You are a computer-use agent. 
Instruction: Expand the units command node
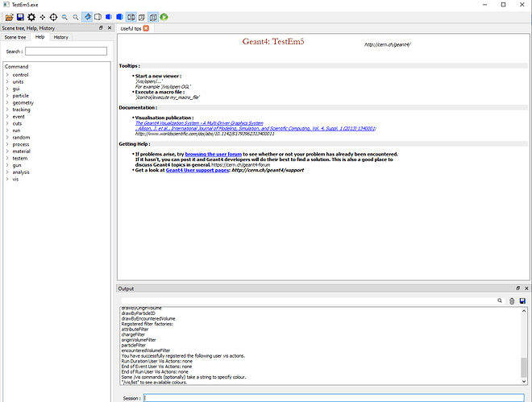[x=7, y=81]
